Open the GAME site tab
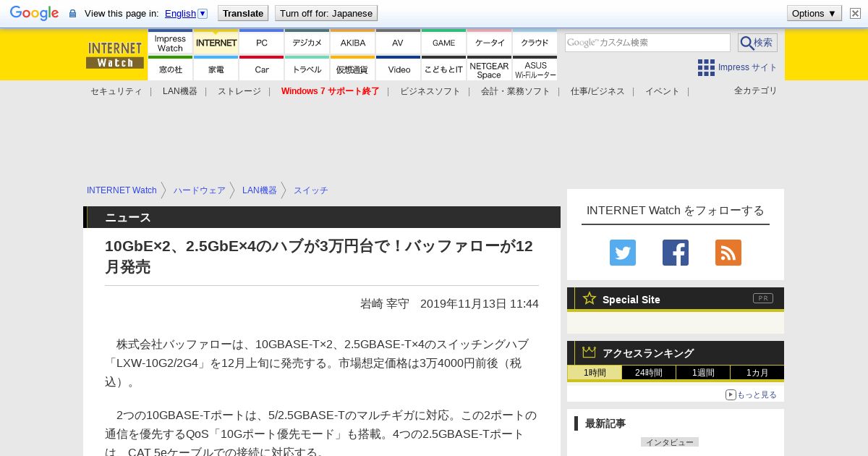 pyautogui.click(x=444, y=43)
